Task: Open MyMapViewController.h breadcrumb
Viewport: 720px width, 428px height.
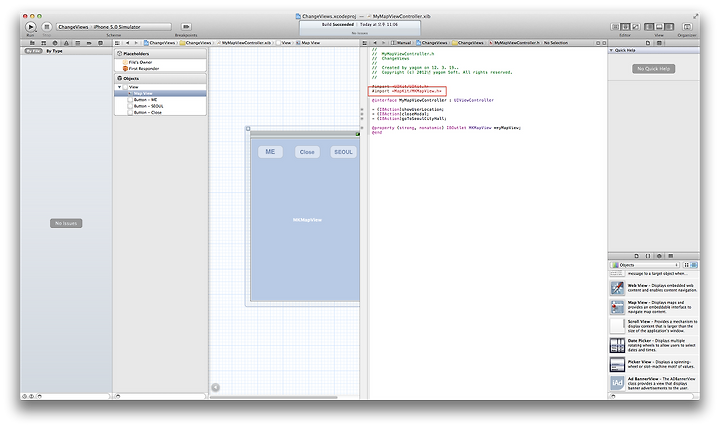Action: [514, 43]
